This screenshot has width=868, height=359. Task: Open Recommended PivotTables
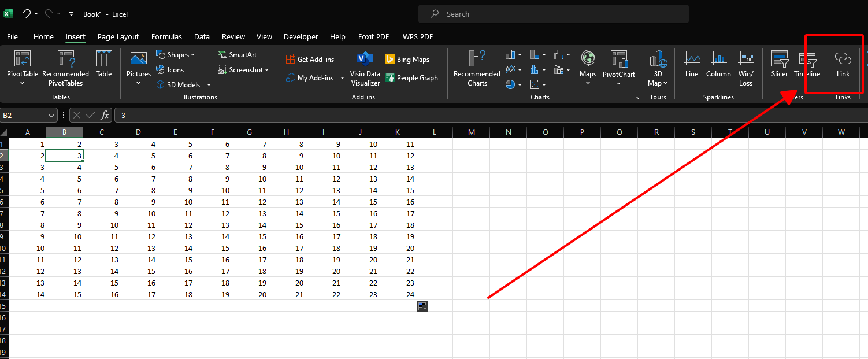[65, 68]
